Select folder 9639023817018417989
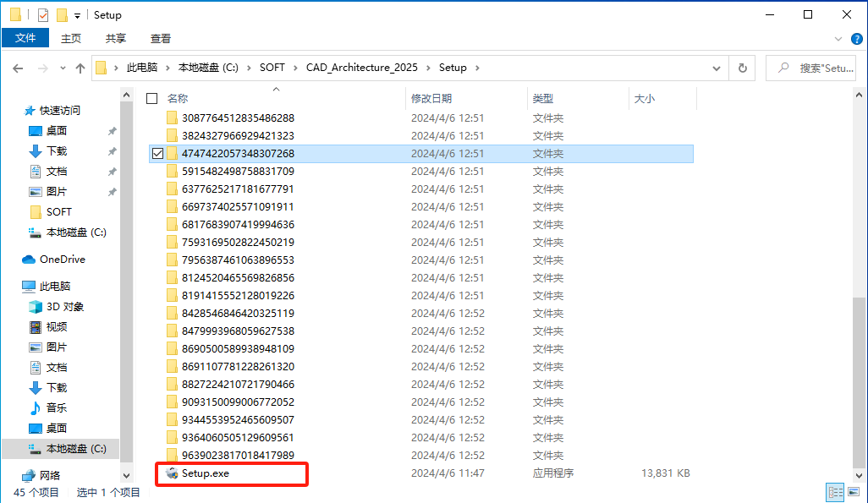This screenshot has width=868, height=503. [x=238, y=455]
